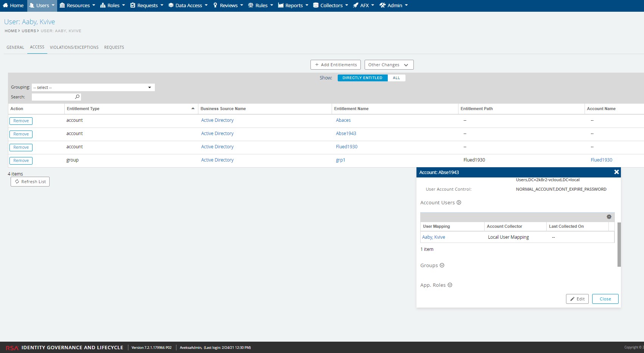The image size is (644, 353).
Task: Expand the Other Changes dropdown
Action: (389, 65)
